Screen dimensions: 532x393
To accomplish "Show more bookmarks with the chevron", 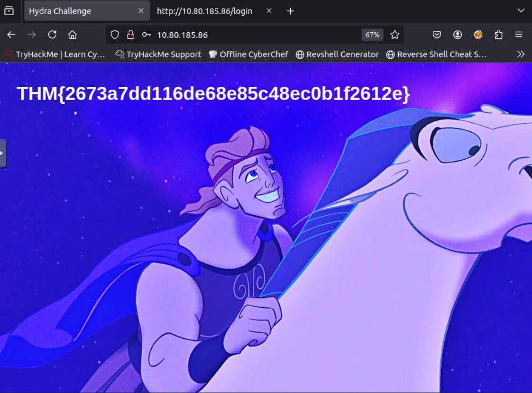I will click(521, 54).
